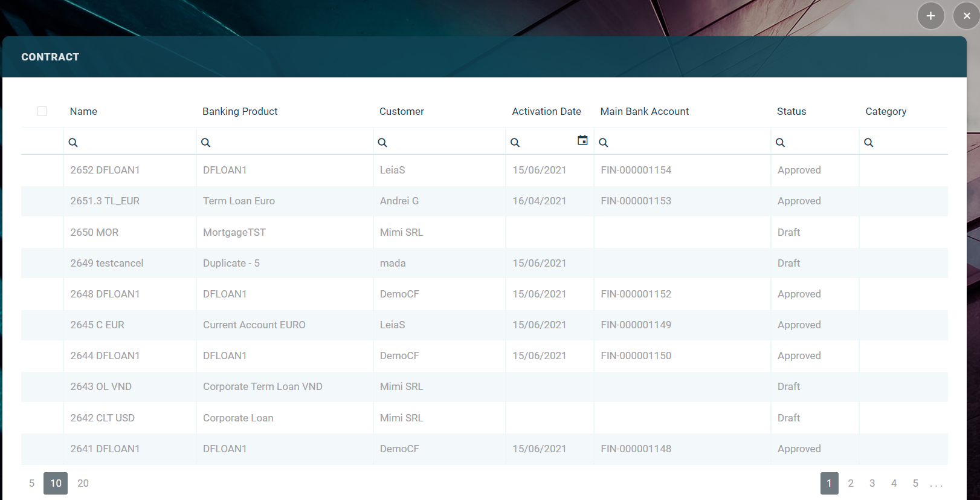Click the X icon at top right
980x500 pixels.
(966, 16)
